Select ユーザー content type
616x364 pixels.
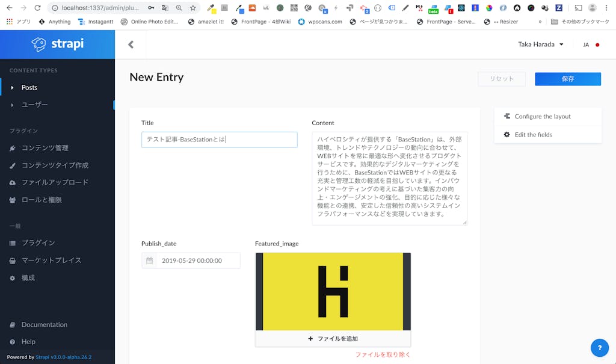[34, 105]
